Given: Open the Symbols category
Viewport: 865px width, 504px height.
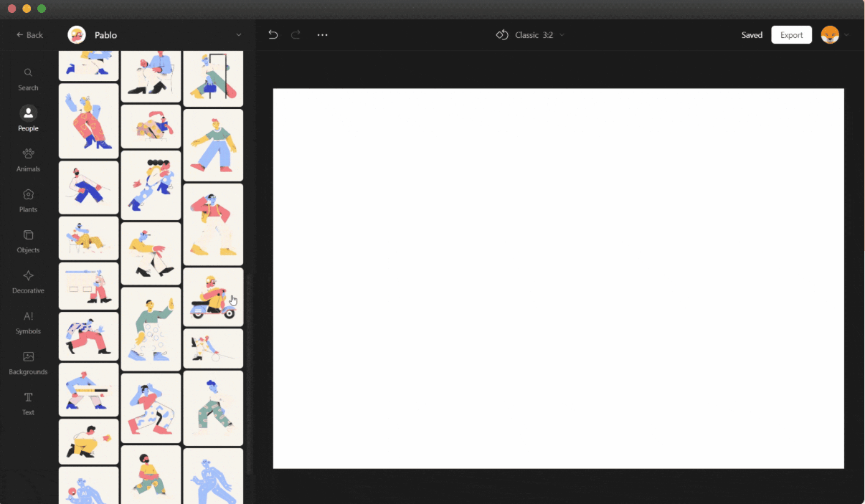Looking at the screenshot, I should (28, 321).
